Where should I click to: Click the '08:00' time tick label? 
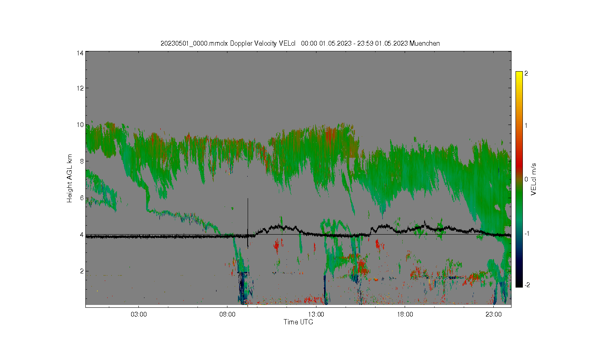point(227,314)
